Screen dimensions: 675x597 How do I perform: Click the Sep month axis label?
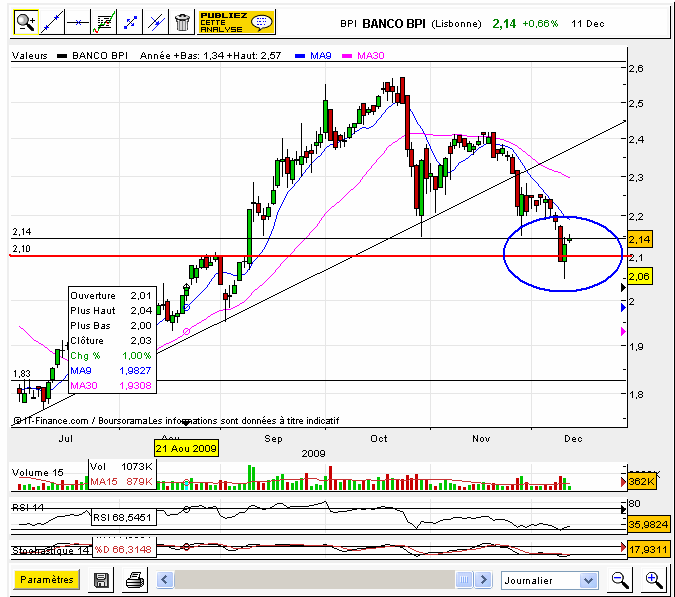click(x=273, y=439)
